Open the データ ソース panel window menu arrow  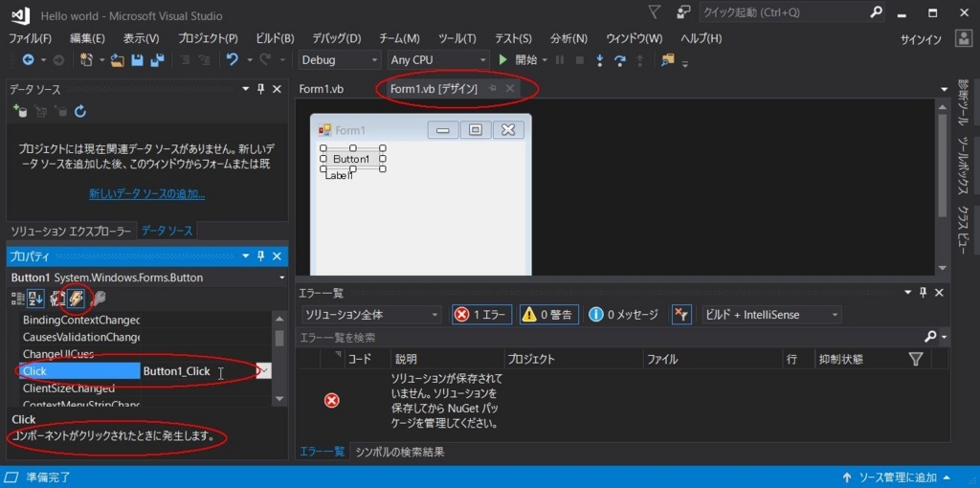coord(246,89)
